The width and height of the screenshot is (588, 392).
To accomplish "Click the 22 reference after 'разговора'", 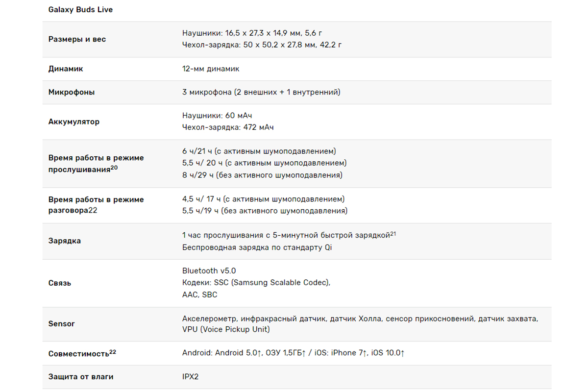I will [x=93, y=210].
